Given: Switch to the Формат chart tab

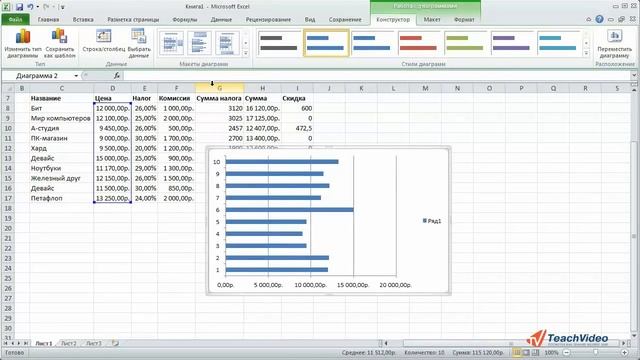Looking at the screenshot, I should [464, 19].
